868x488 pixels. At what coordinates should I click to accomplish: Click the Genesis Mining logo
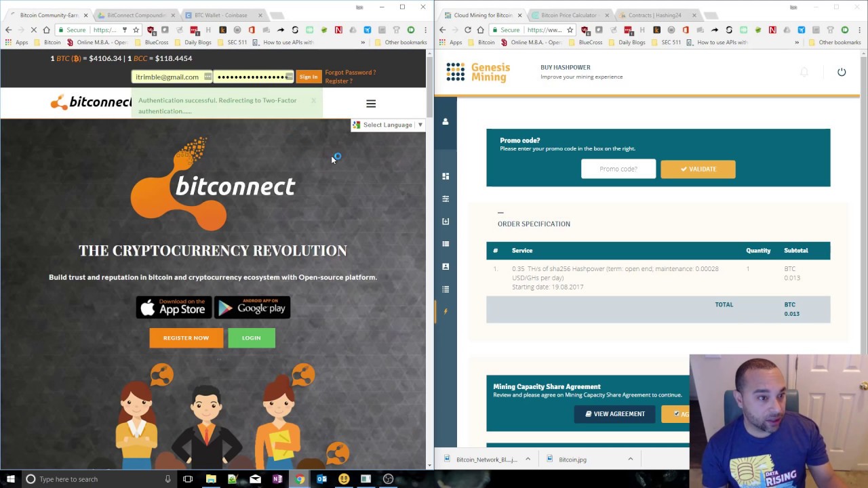click(478, 72)
